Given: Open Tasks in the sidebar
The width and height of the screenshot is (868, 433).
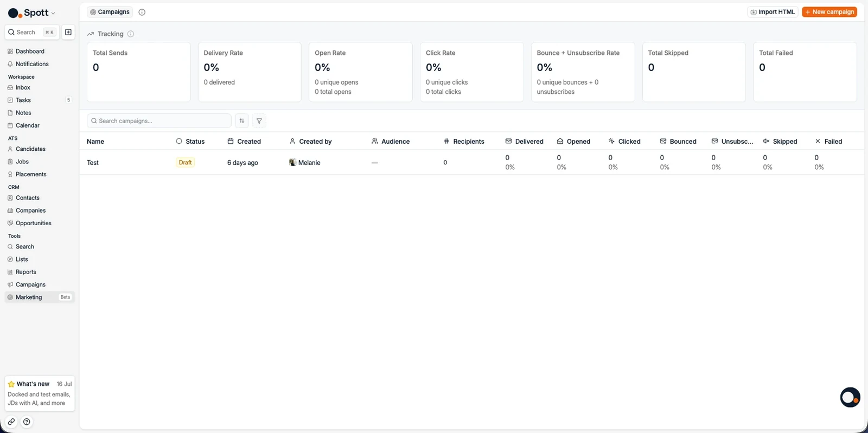Looking at the screenshot, I should click(x=40, y=100).
